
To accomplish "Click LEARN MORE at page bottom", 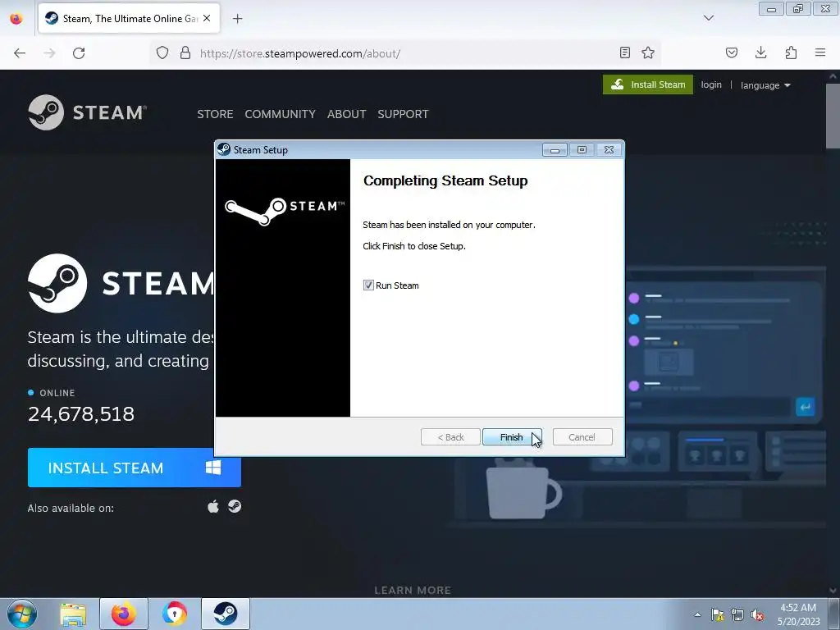I will (413, 591).
